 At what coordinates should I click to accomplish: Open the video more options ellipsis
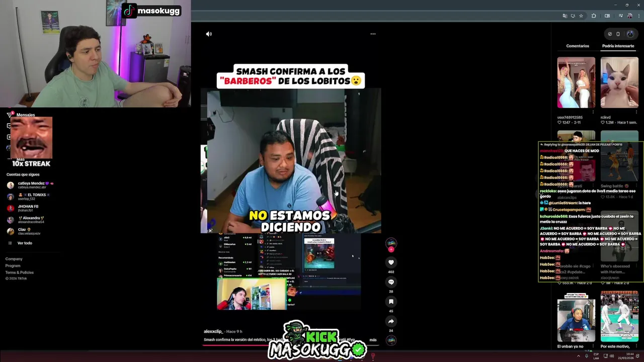coord(373,34)
